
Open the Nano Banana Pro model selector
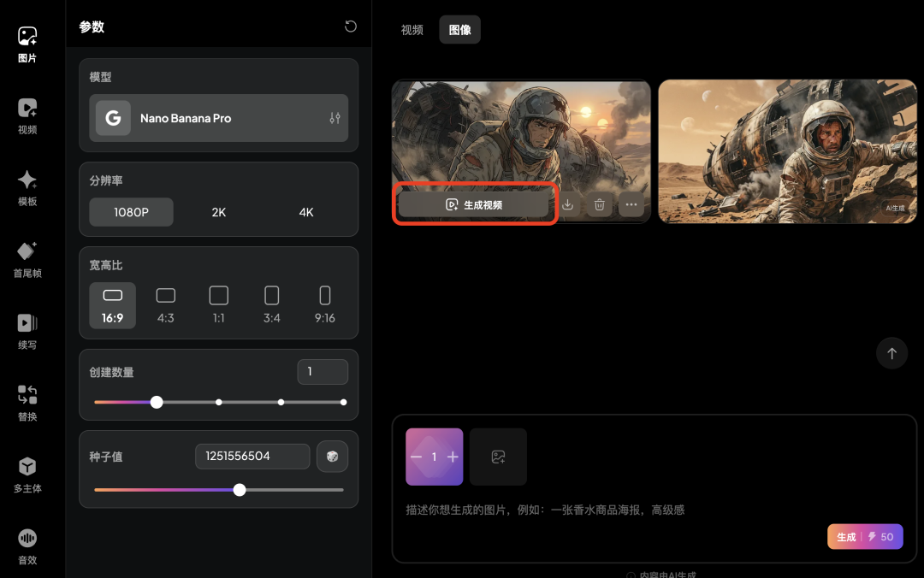click(x=218, y=118)
